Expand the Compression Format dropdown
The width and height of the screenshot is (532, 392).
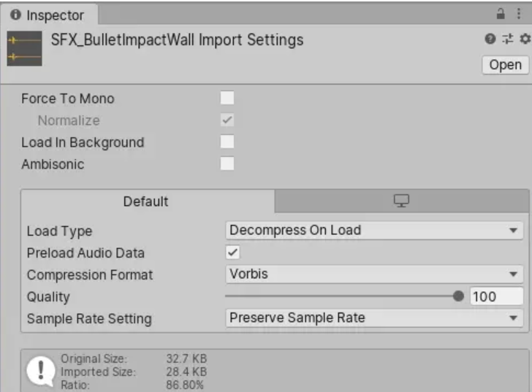click(373, 274)
